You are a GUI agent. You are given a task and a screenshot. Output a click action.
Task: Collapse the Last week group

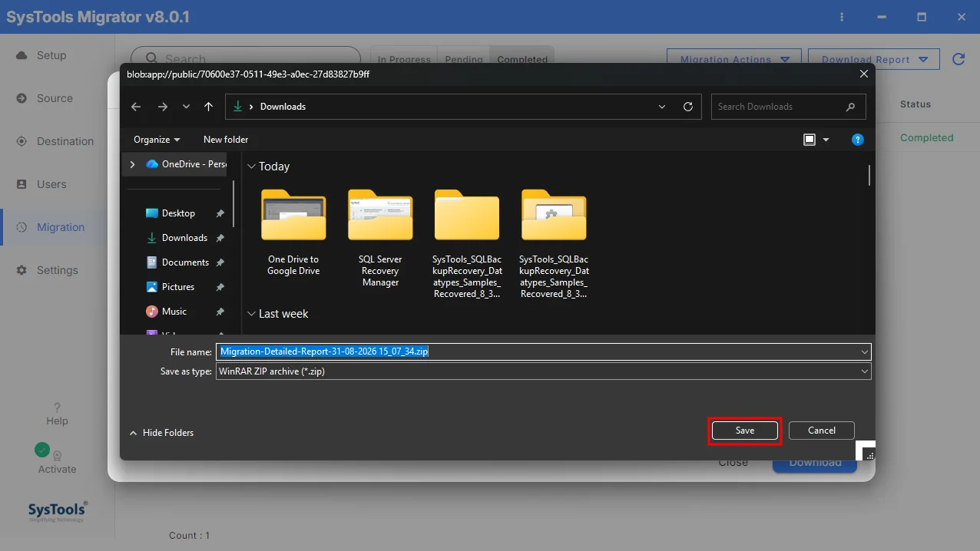[x=251, y=314]
